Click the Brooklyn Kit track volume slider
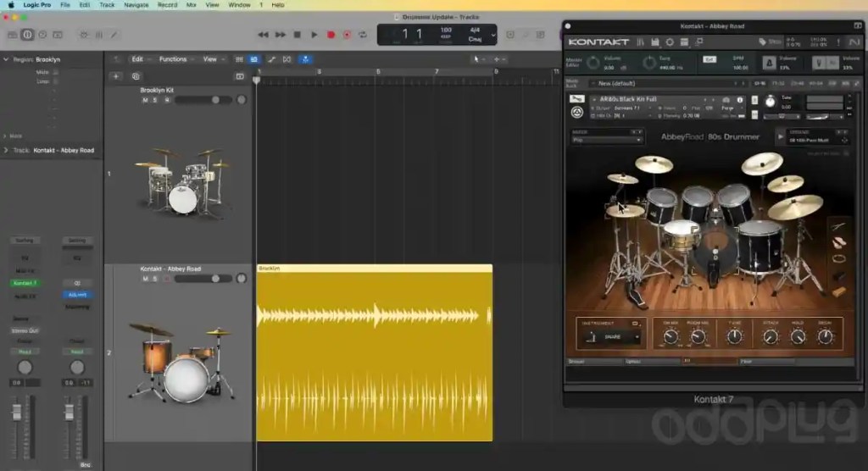This screenshot has height=471, width=868. 203,100
